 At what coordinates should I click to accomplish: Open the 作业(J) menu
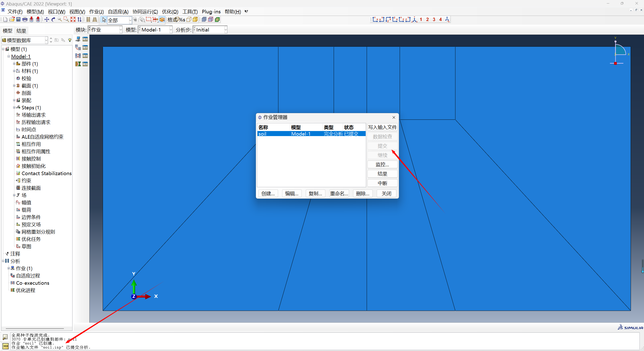coord(96,12)
